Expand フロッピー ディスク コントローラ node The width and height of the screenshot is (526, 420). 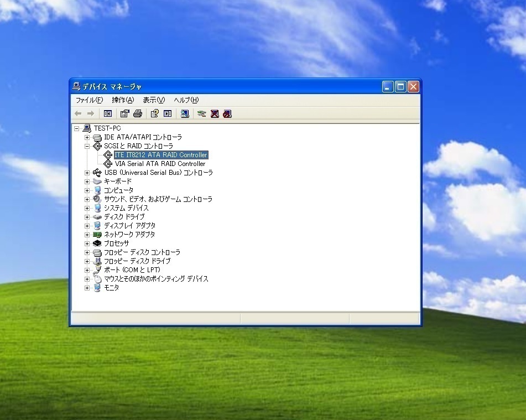[x=87, y=252]
